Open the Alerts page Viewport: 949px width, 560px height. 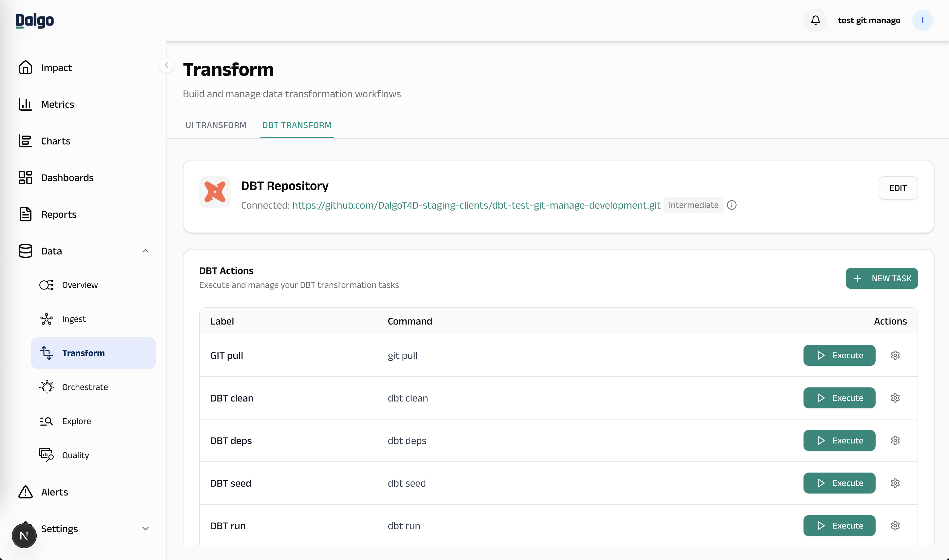[54, 492]
